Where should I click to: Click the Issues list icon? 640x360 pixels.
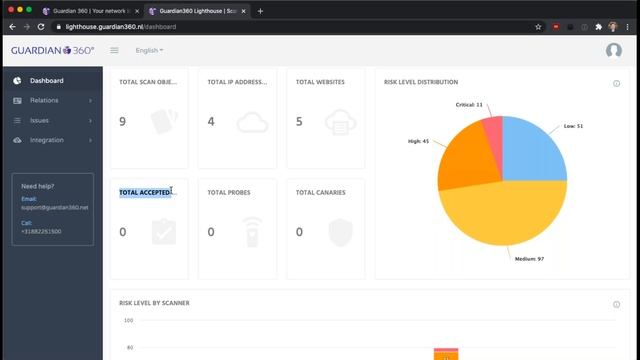[x=17, y=120]
